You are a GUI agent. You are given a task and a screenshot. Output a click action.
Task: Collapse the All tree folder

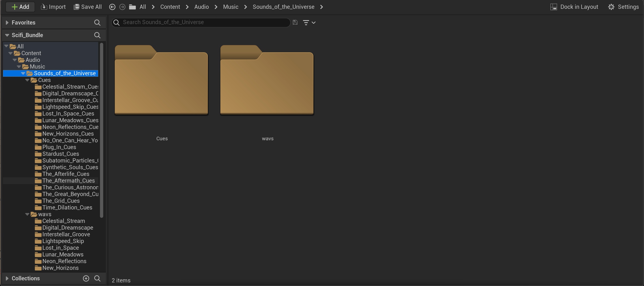point(6,46)
